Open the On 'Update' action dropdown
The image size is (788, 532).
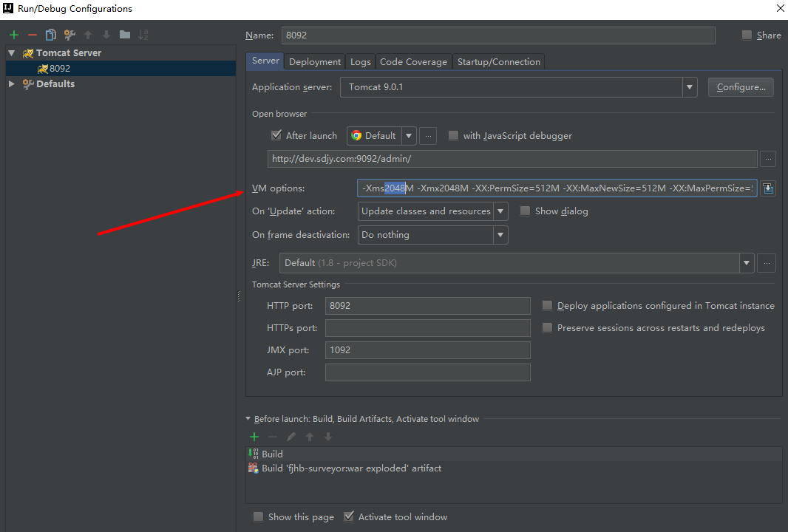500,211
